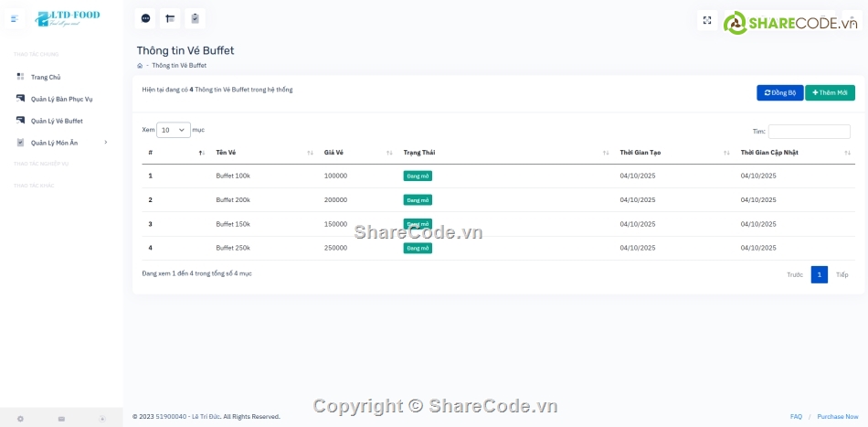868x427 pixels.
Task: Click the home icon in breadcrumb
Action: (140, 66)
